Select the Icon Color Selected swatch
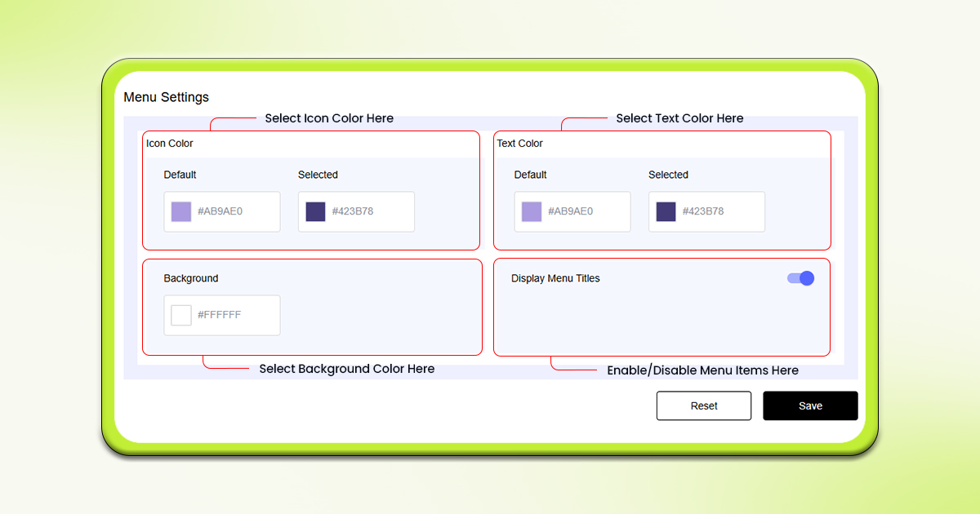 click(x=314, y=210)
